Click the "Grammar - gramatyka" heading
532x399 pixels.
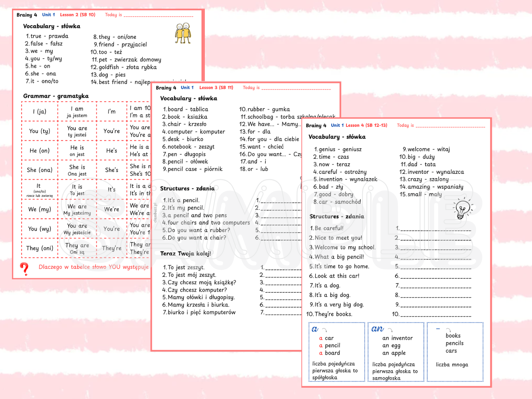point(56,96)
